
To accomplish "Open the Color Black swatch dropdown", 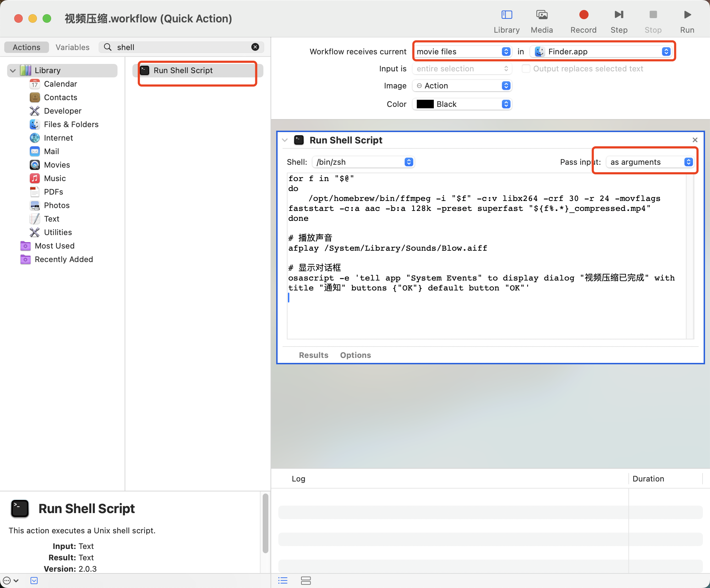I will (x=462, y=104).
